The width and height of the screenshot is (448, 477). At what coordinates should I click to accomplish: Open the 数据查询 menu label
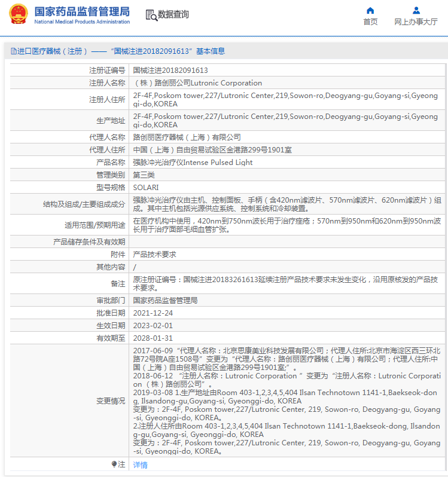pyautogui.click(x=173, y=15)
